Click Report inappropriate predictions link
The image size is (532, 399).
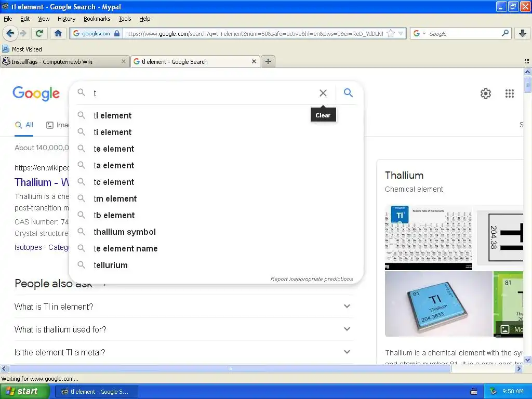pos(312,279)
